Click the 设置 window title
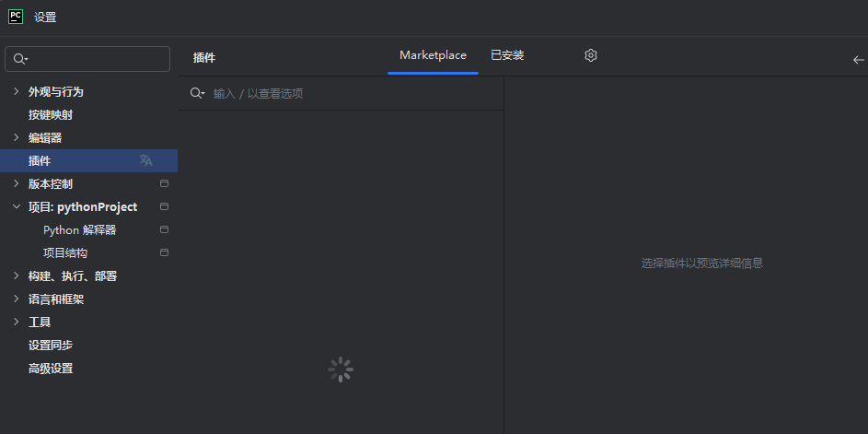The width and height of the screenshot is (868, 434). coord(45,18)
